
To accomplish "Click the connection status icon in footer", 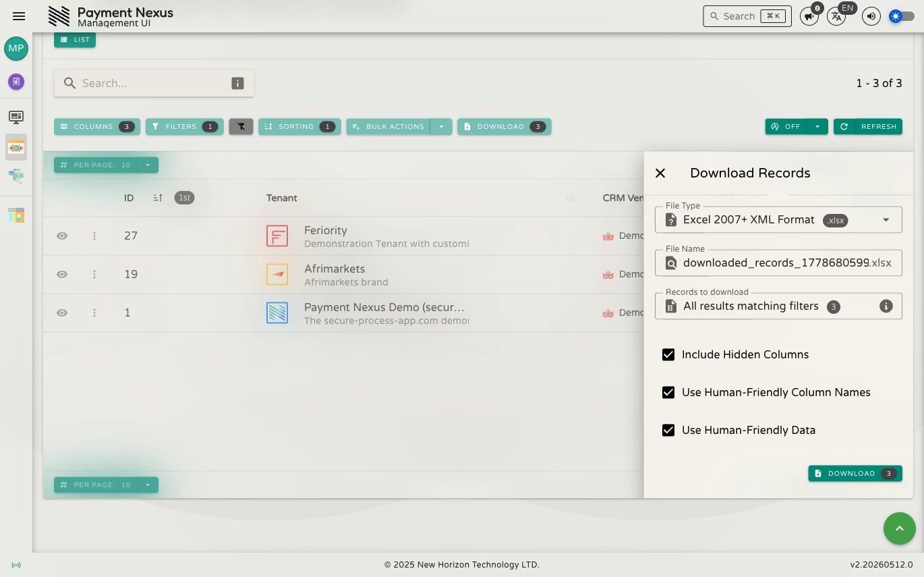I will click(16, 565).
